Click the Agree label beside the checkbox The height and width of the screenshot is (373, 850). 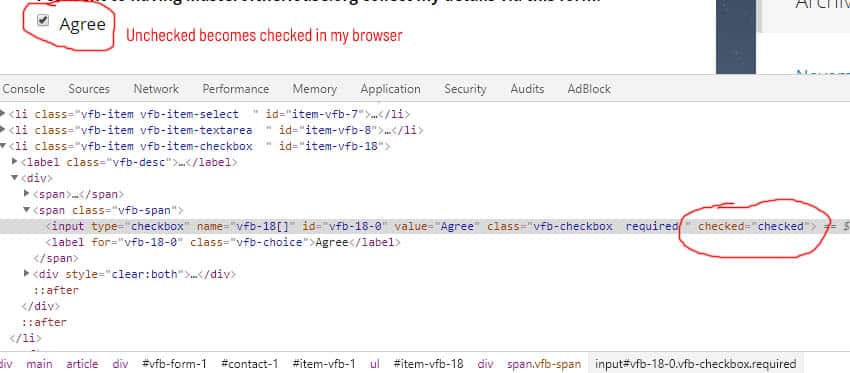coord(82,24)
